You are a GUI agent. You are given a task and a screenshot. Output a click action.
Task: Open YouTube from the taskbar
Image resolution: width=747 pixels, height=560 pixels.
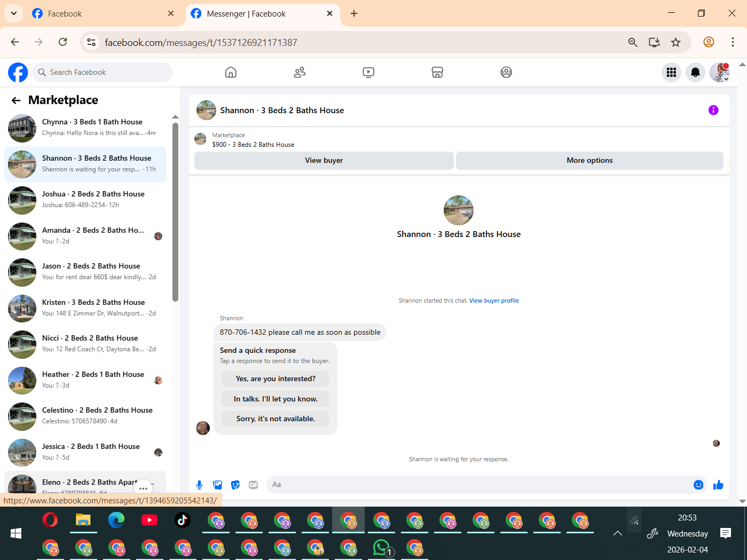[150, 520]
